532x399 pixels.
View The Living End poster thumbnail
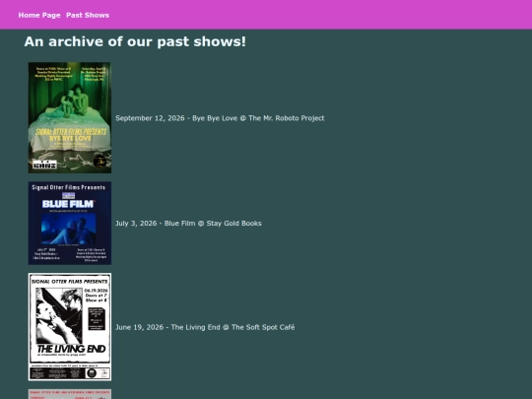70,327
